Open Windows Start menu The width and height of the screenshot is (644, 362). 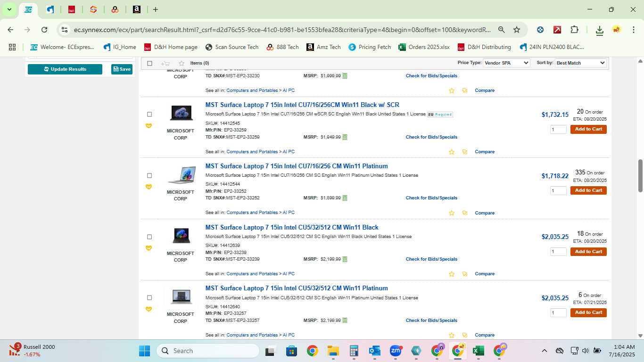coord(144,351)
